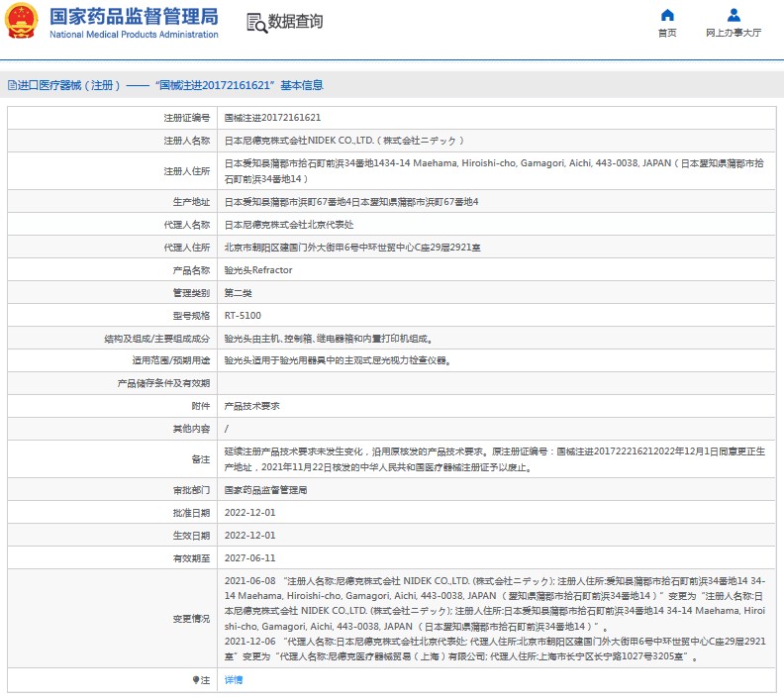Click the document icon beside 进口医疗器械 heading
784x700 pixels.
(x=11, y=85)
